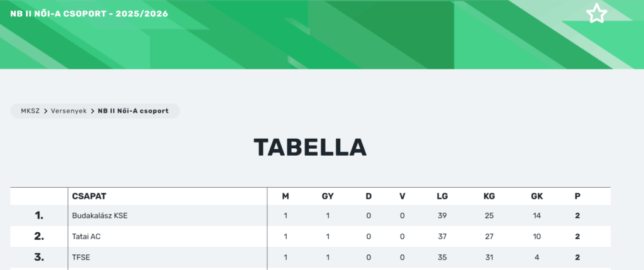
Task: Click the LG column header
Action: coord(442,196)
